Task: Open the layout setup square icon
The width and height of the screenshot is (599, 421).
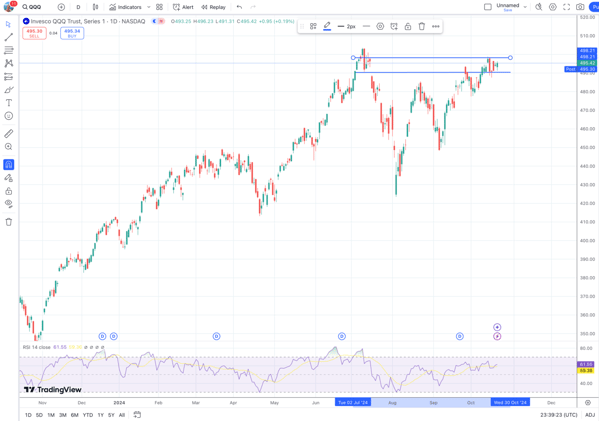Action: tap(488, 7)
